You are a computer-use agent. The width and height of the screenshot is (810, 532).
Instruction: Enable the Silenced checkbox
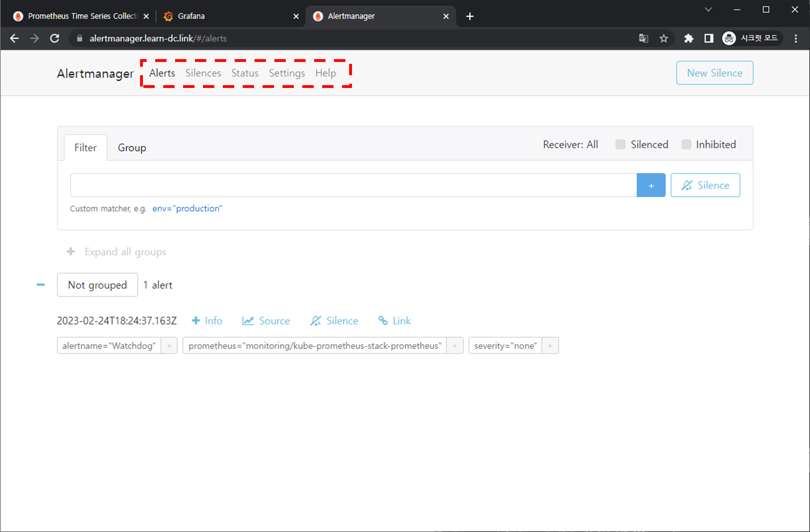click(x=620, y=145)
